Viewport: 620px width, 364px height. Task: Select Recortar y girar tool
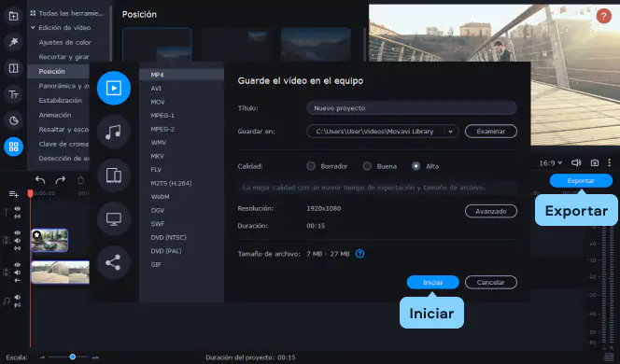click(x=63, y=57)
